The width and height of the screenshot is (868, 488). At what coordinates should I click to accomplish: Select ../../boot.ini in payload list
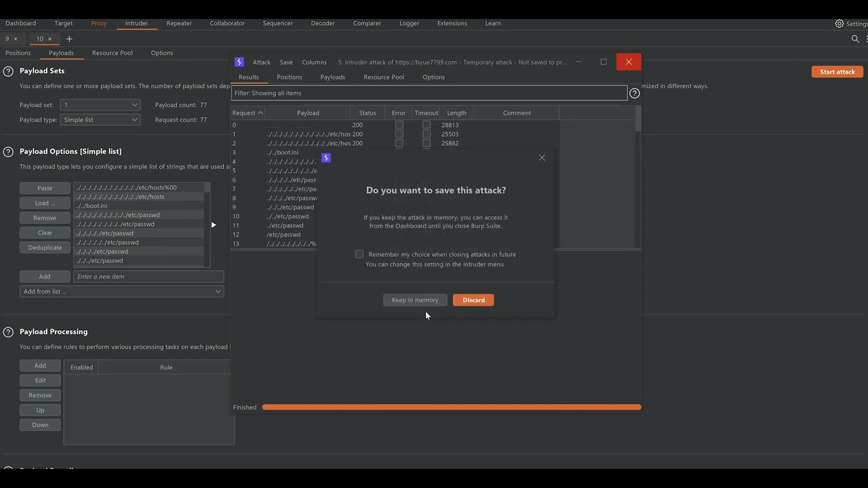pos(139,206)
